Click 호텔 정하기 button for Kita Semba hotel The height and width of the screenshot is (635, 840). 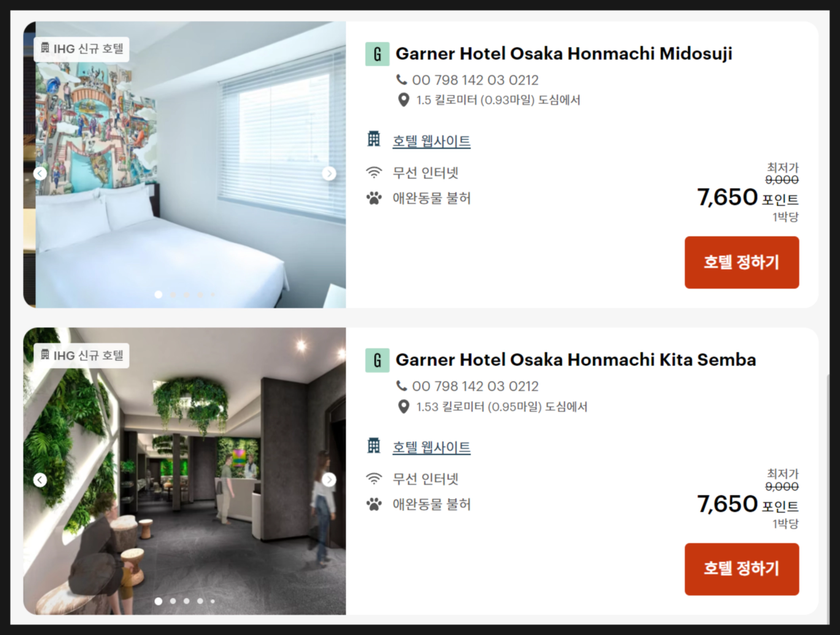[742, 569]
